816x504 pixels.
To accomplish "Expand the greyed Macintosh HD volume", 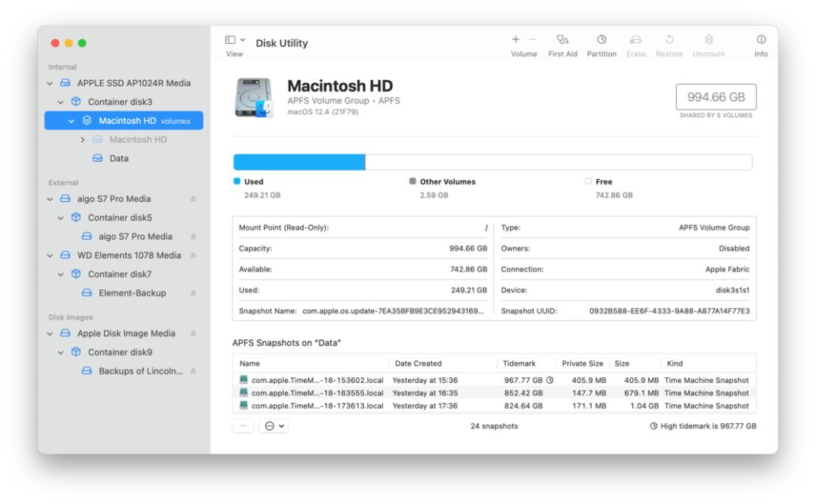I will tap(83, 140).
